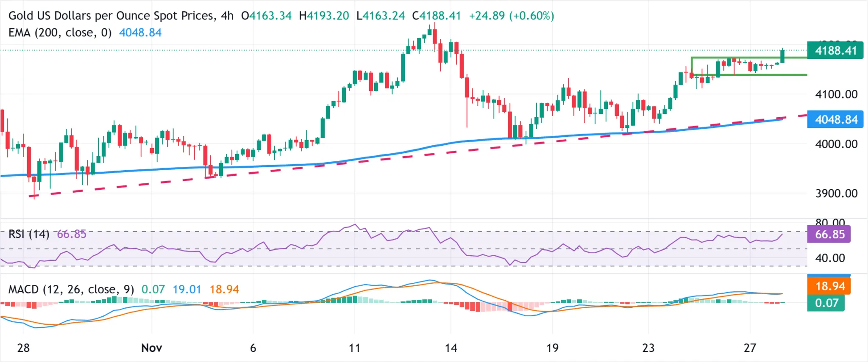Click the 14 date on the time axis
This screenshot has width=868, height=362.
(451, 348)
